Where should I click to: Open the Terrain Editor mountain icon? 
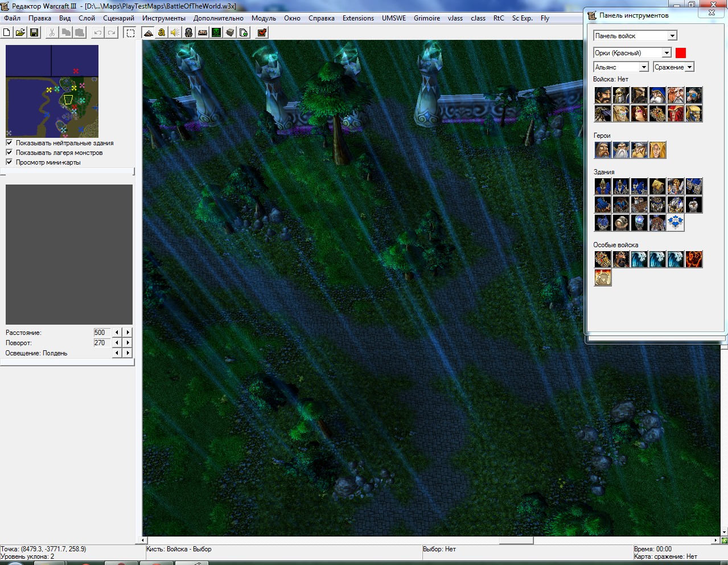pos(148,32)
